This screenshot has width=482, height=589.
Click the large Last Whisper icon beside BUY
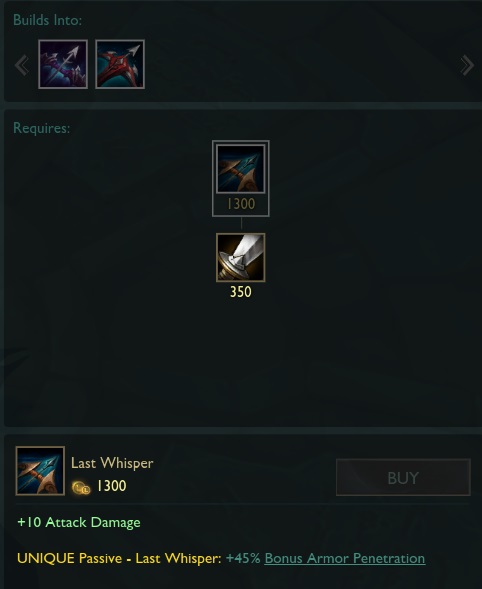pos(40,471)
